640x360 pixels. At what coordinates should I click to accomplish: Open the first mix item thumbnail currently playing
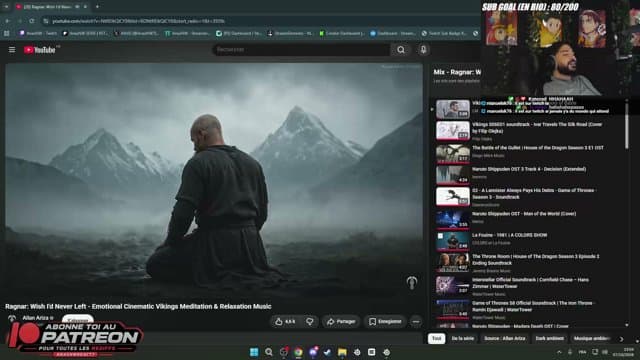coord(453,109)
